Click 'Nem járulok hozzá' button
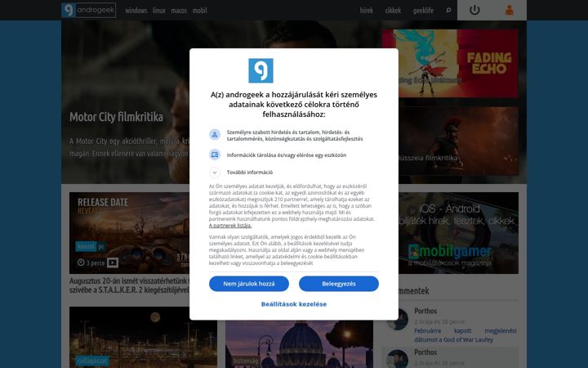Viewport: 588px width, 368px height. 249,284
